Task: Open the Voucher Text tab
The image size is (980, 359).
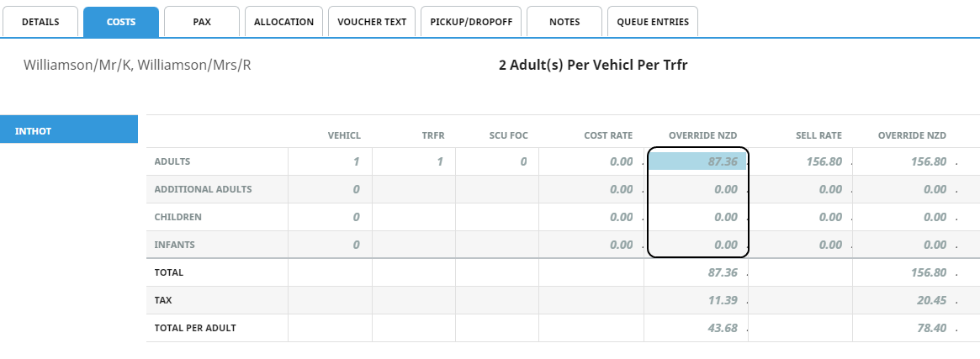Action: [x=371, y=22]
